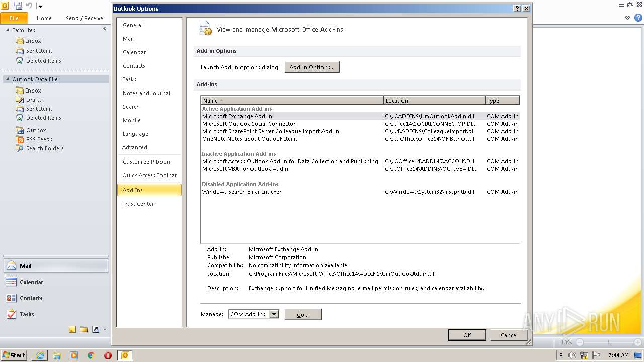Click the Notes icon at navigation pane bottom
Viewport: 644px width, 362px height.
click(72, 330)
